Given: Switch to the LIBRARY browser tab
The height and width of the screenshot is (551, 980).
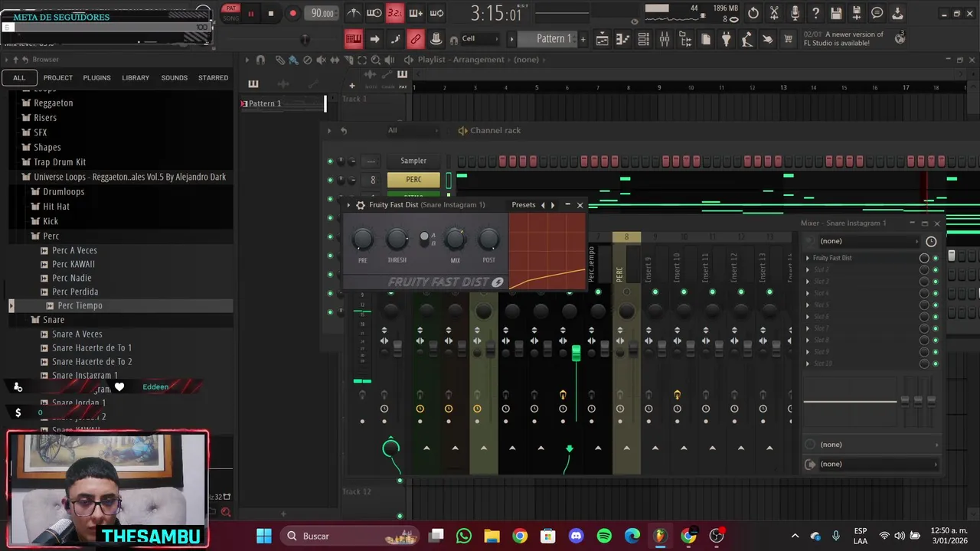Looking at the screenshot, I should point(136,78).
